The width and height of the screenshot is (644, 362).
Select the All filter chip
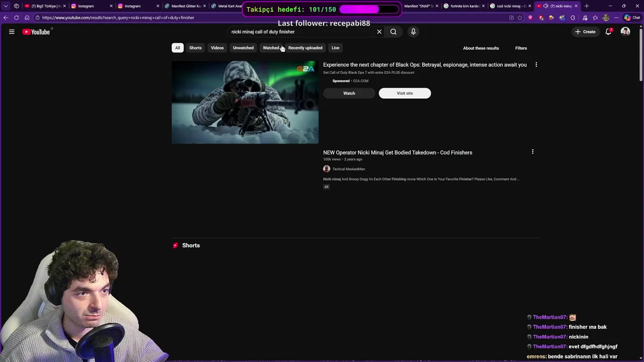178,48
